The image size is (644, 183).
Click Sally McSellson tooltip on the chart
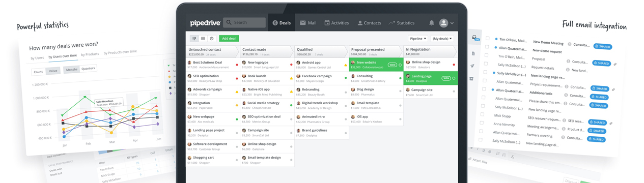pyautogui.click(x=108, y=102)
